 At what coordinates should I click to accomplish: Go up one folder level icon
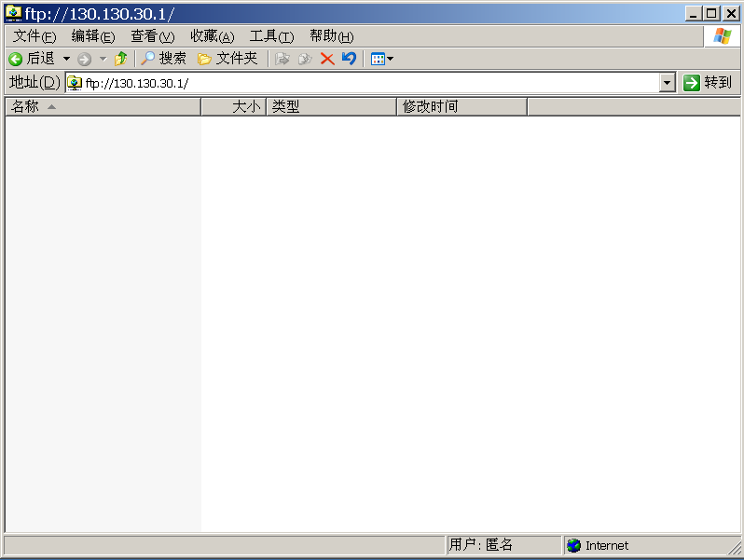(x=121, y=59)
